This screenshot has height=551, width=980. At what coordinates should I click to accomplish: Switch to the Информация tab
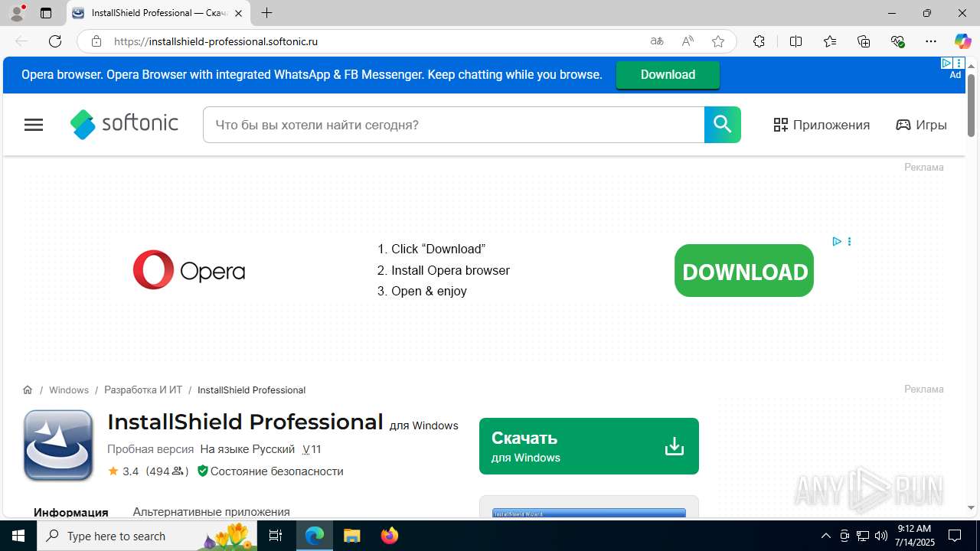coord(71,512)
